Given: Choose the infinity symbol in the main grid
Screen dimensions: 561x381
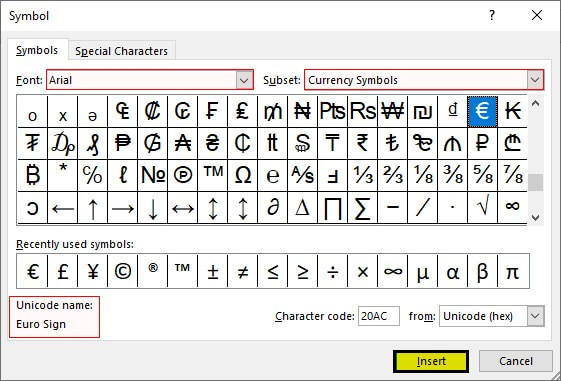Looking at the screenshot, I should pos(512,208).
